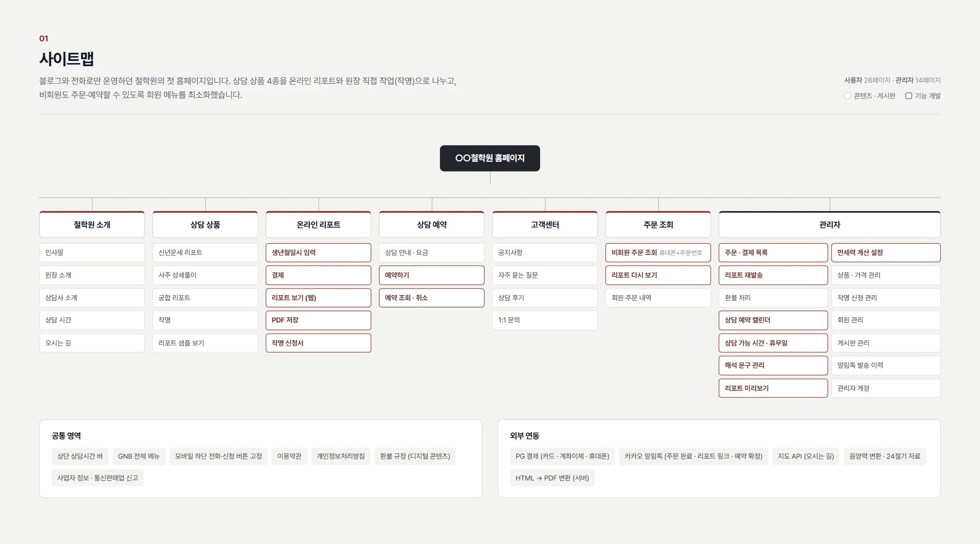Click the PG 결제 chip
This screenshot has height=544, width=980.
click(562, 456)
